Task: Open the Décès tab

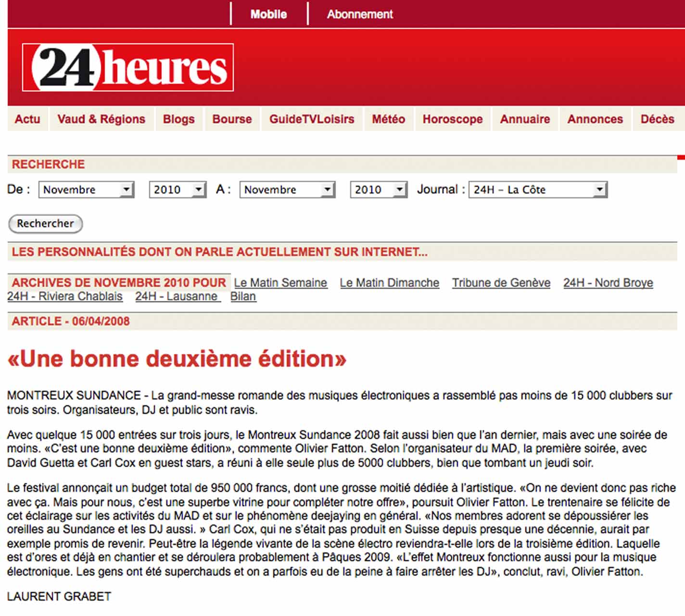Action: [658, 119]
